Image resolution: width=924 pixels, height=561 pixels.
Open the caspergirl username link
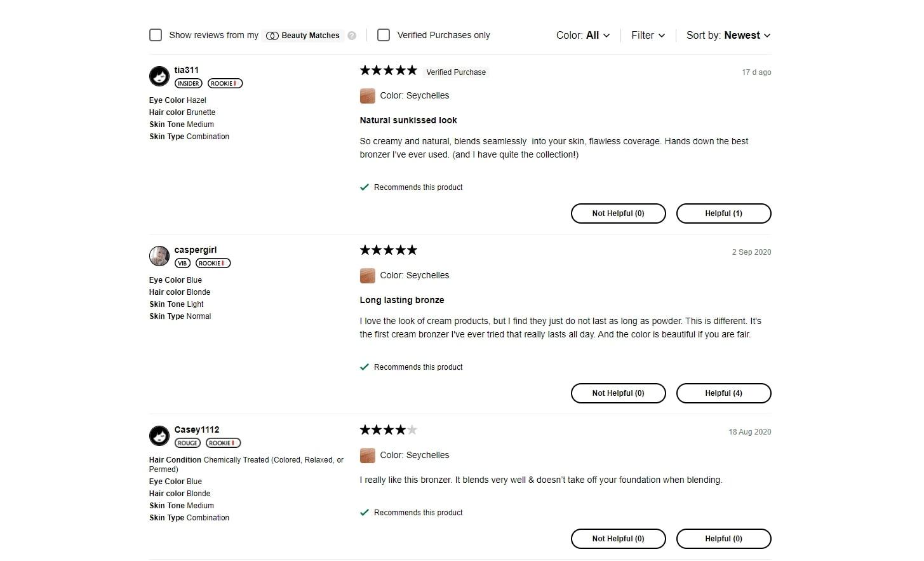point(196,250)
